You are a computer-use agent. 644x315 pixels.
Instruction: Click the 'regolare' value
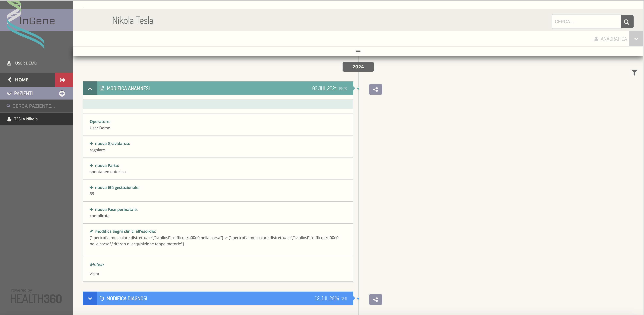(x=97, y=150)
